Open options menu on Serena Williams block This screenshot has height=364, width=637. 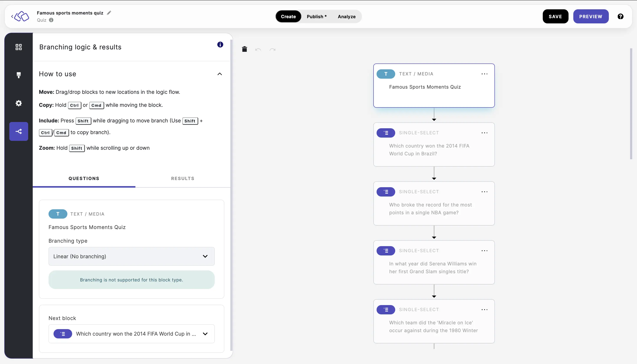tap(484, 251)
